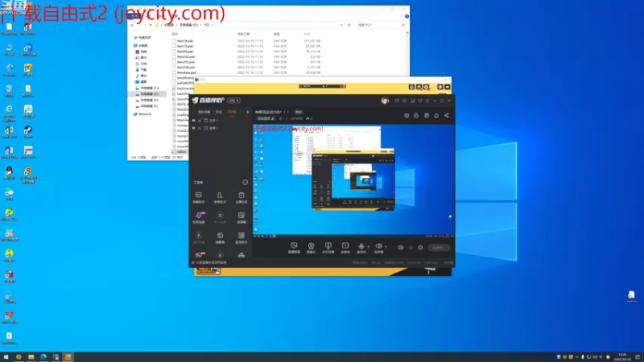Select Network in Explorer navigation pane
This screenshot has width=644, height=362.
click(142, 114)
